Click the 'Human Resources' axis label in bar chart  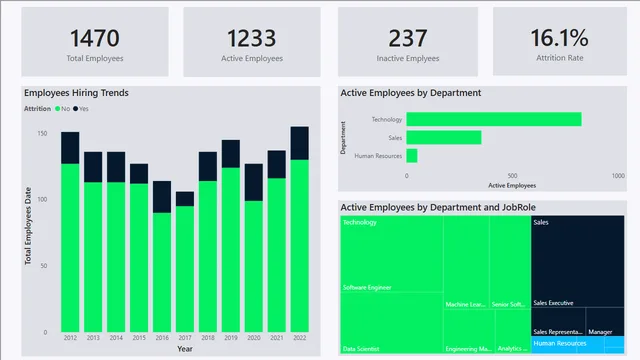pos(378,156)
